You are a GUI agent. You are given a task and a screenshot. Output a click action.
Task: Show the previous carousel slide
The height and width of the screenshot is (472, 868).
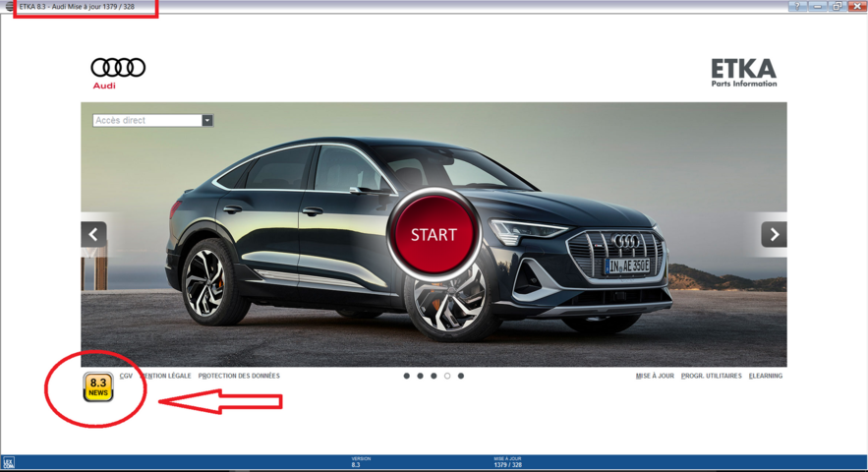pyautogui.click(x=93, y=234)
